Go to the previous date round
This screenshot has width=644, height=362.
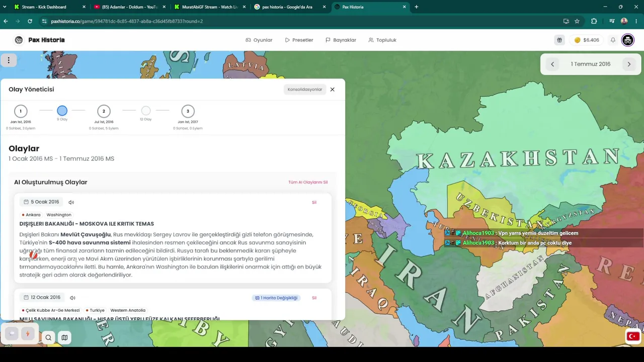click(552, 64)
